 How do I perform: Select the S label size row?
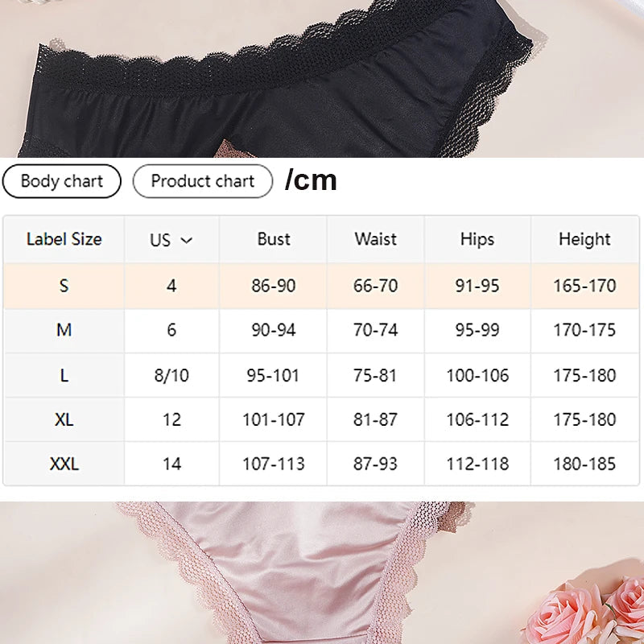pos(321,286)
